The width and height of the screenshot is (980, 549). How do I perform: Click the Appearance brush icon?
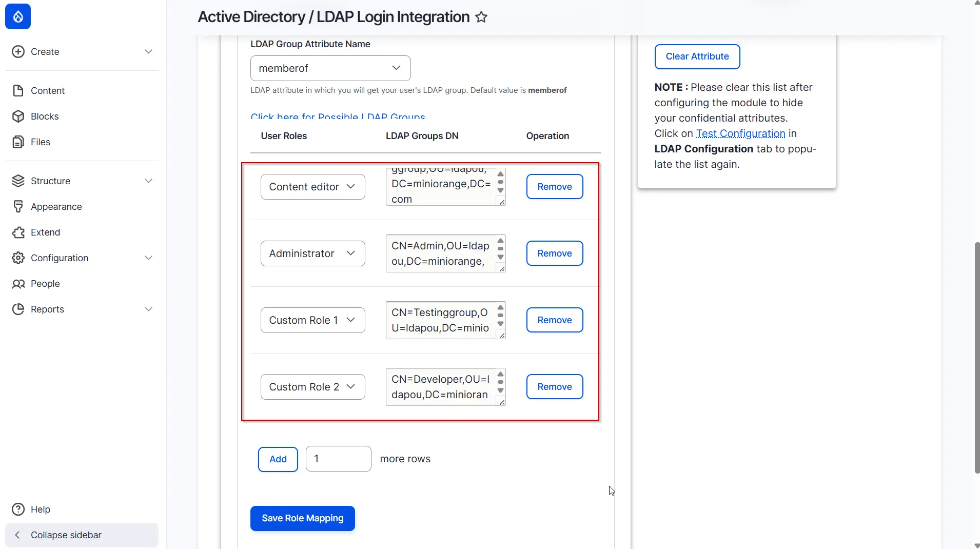pos(18,207)
